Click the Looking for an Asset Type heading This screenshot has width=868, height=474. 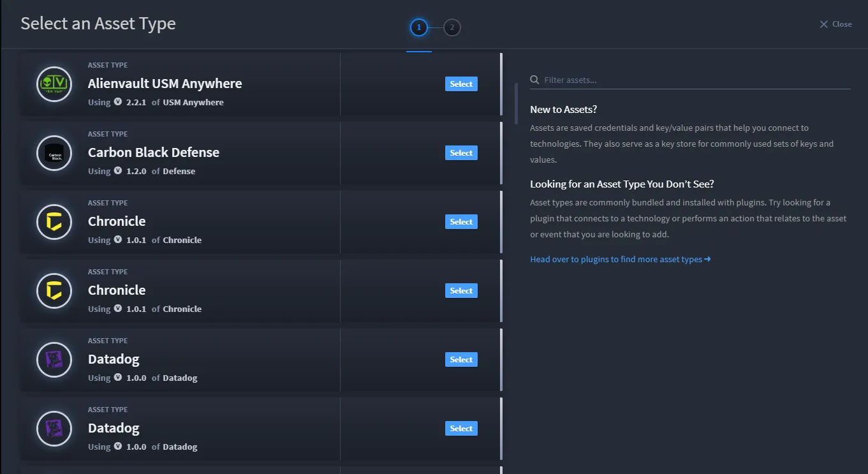622,184
